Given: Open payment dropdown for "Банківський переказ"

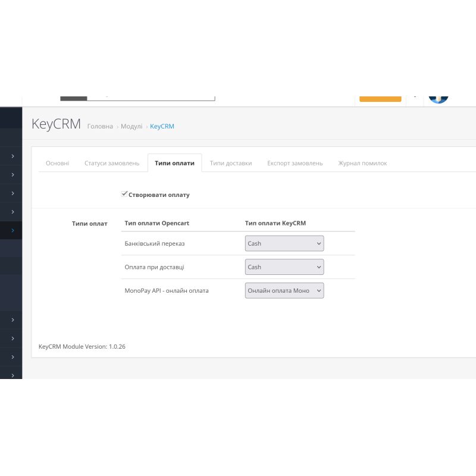Looking at the screenshot, I should coord(284,243).
